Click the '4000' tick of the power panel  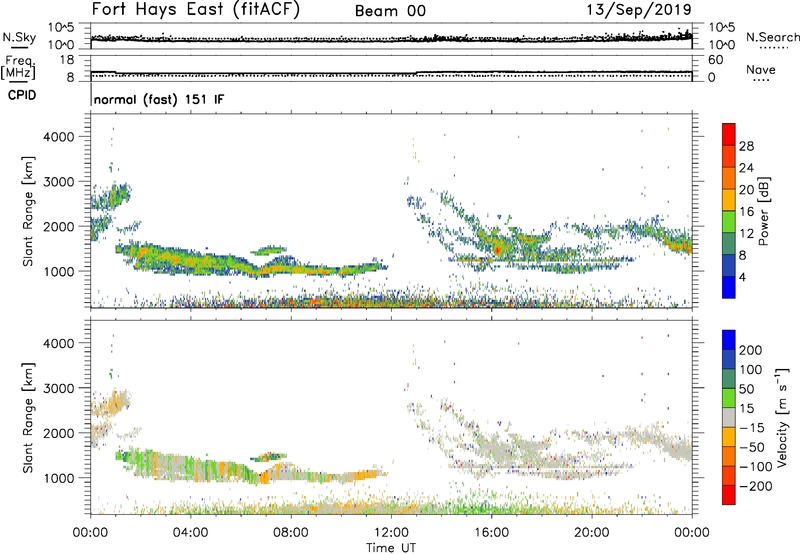click(x=58, y=137)
